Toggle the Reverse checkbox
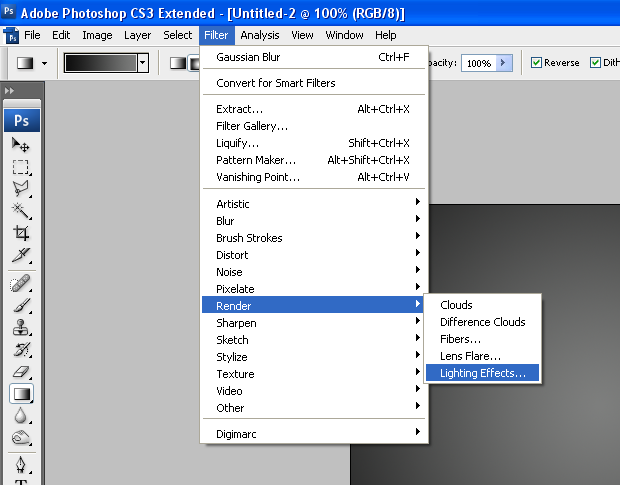This screenshot has width=620, height=485. click(x=536, y=62)
